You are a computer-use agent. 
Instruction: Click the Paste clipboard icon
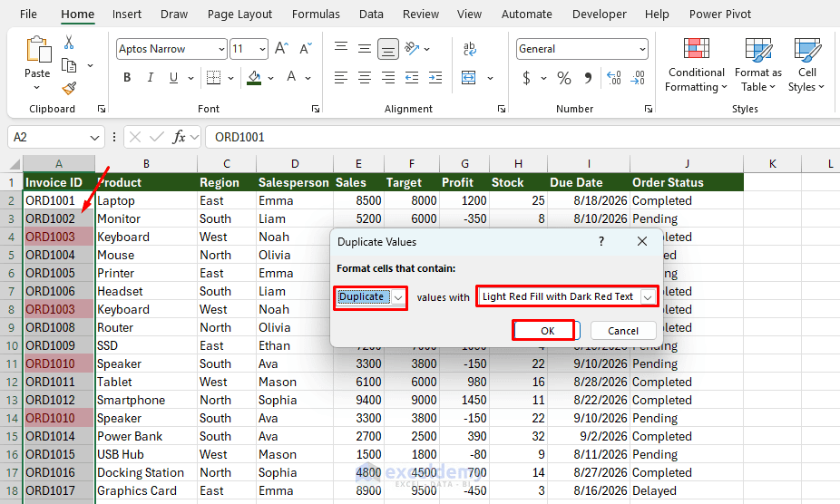38,50
